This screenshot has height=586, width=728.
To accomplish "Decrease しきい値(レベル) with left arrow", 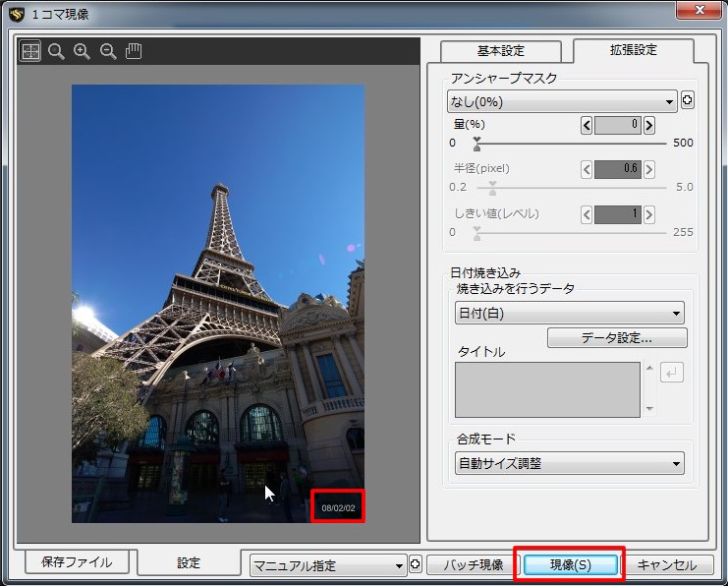I will point(587,214).
